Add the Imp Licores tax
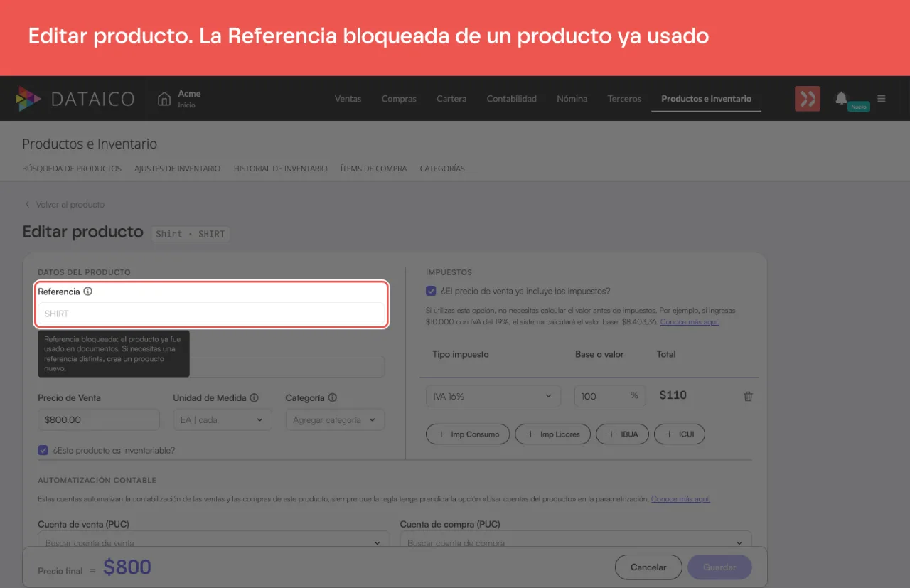 (x=553, y=434)
